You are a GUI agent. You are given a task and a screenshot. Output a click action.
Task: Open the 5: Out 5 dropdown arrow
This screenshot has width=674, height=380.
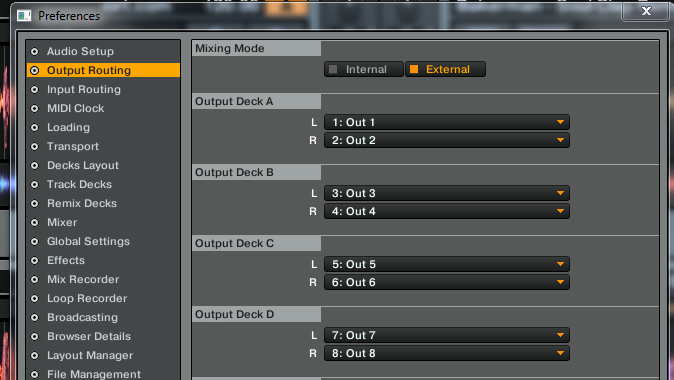pos(560,264)
